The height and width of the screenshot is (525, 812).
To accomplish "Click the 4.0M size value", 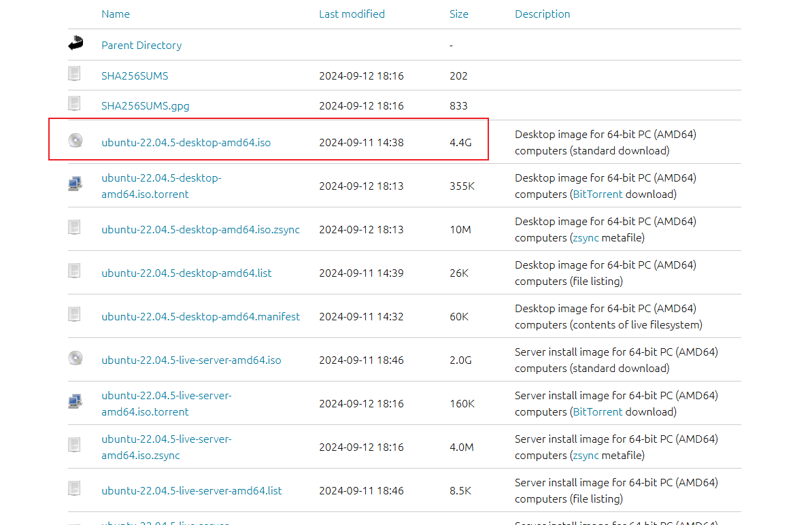I will click(461, 447).
